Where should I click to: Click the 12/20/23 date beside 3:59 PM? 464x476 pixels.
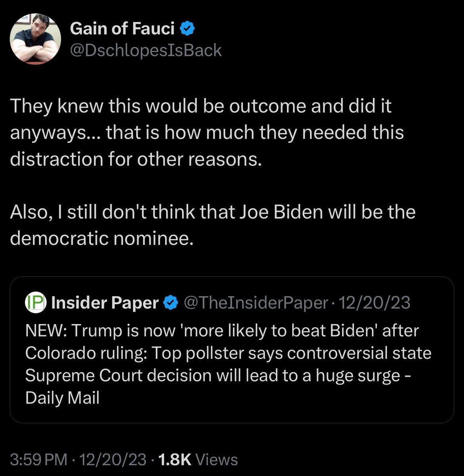pos(113,460)
